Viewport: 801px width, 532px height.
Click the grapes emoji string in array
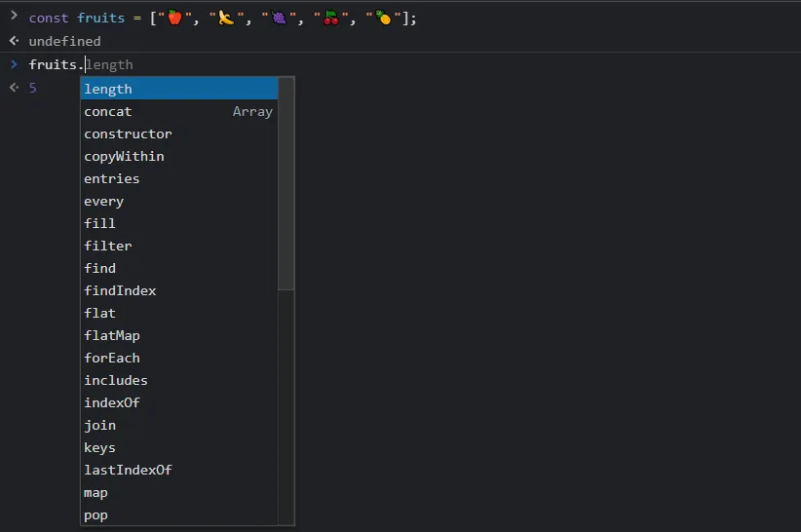point(279,18)
